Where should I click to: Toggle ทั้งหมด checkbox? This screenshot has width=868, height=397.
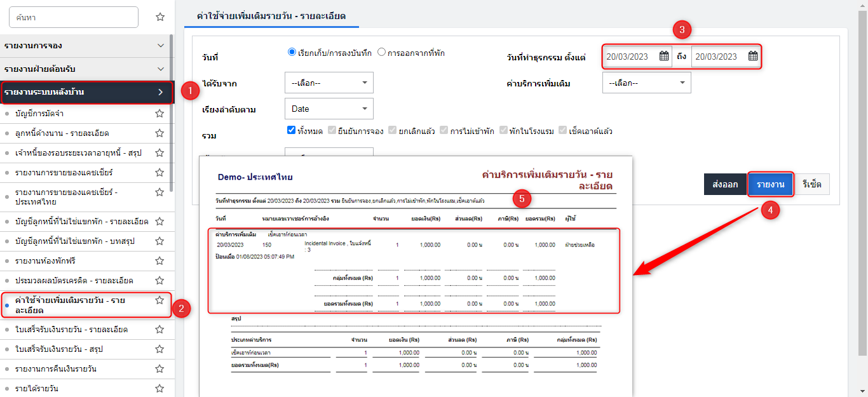click(x=291, y=131)
